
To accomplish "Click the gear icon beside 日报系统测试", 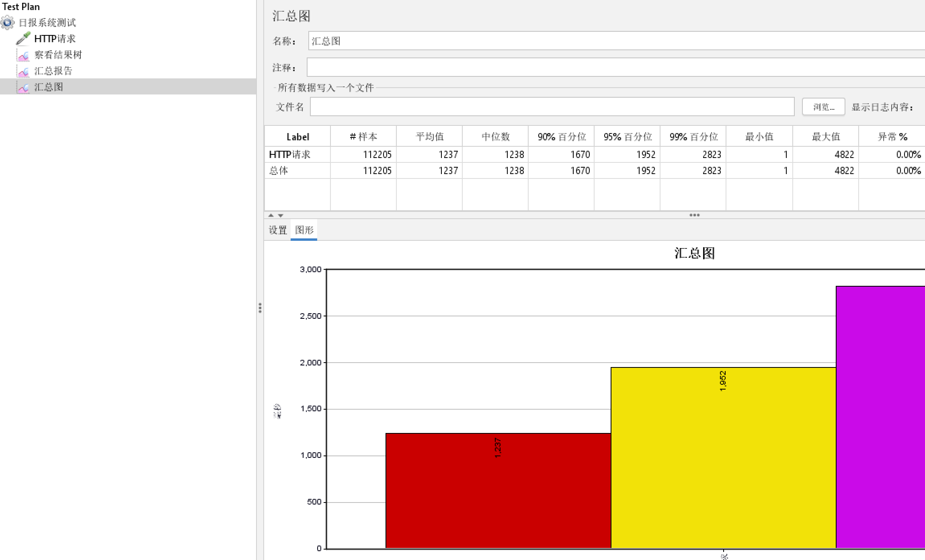I will pos(8,23).
